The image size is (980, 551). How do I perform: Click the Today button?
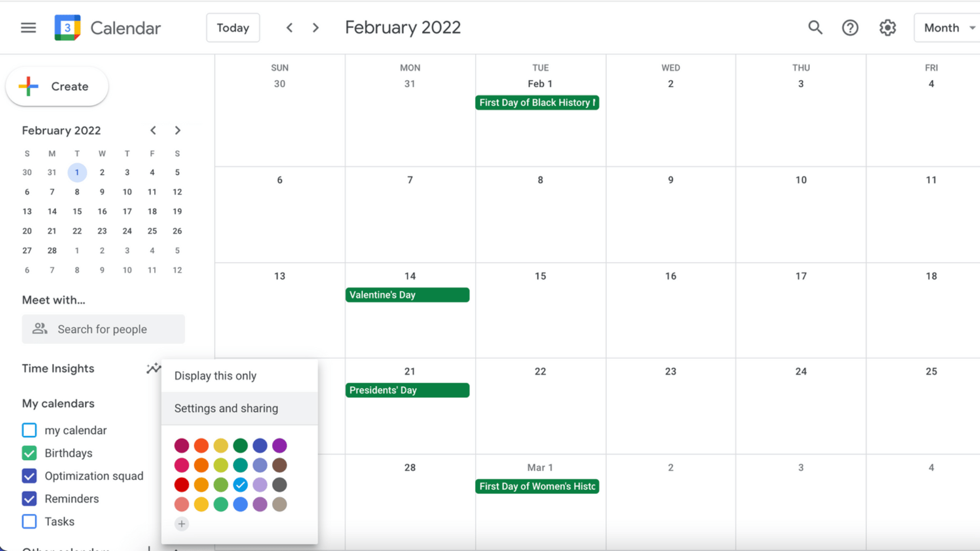click(x=233, y=28)
